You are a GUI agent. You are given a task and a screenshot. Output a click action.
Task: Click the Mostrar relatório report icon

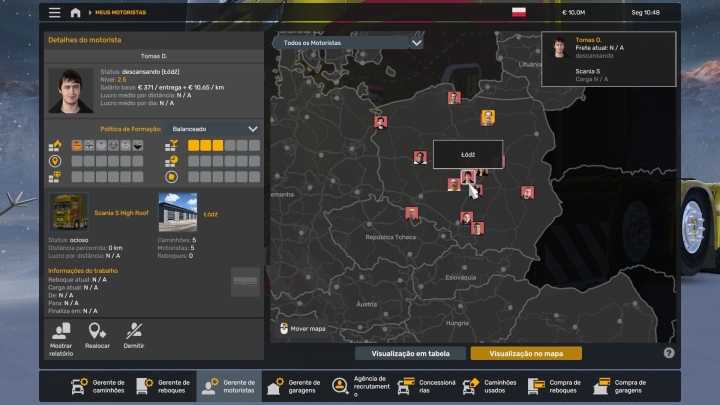coord(61,331)
